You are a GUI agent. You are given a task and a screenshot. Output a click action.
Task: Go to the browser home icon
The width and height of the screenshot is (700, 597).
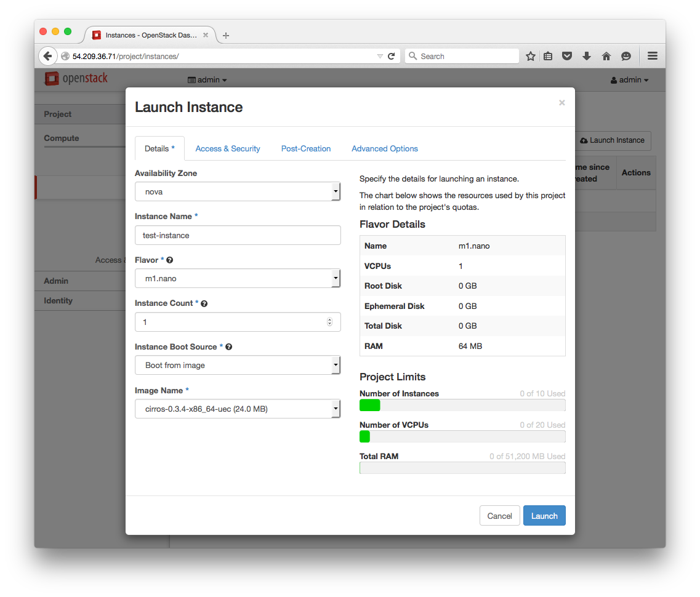(x=606, y=56)
